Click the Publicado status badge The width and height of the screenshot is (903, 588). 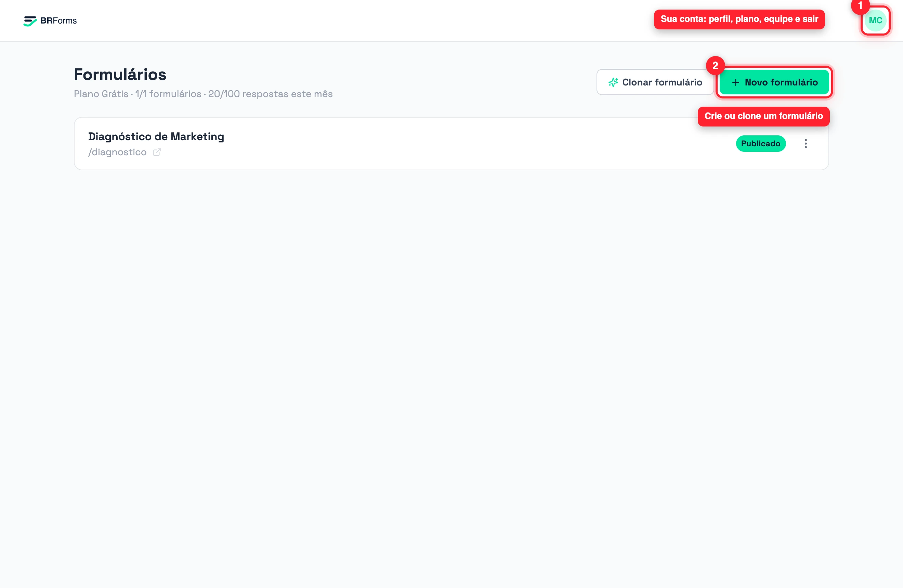(760, 144)
